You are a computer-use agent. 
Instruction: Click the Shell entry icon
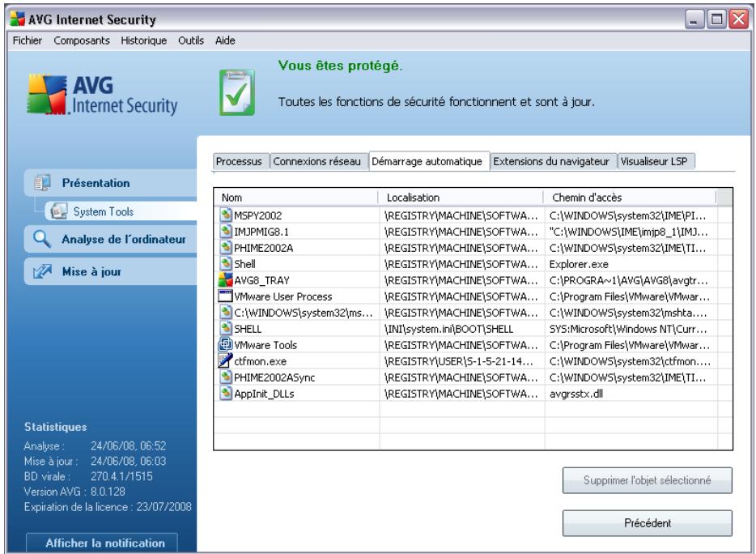click(226, 263)
